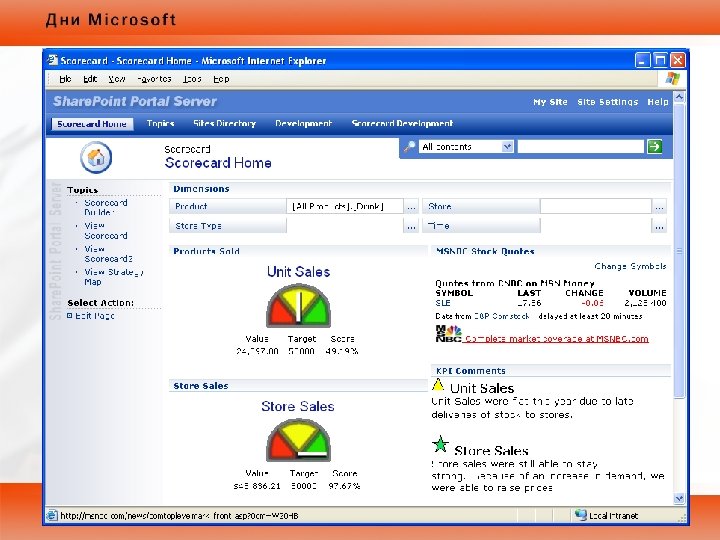Click the Edit Page action
Viewport: 720px width, 540px height.
95,316
